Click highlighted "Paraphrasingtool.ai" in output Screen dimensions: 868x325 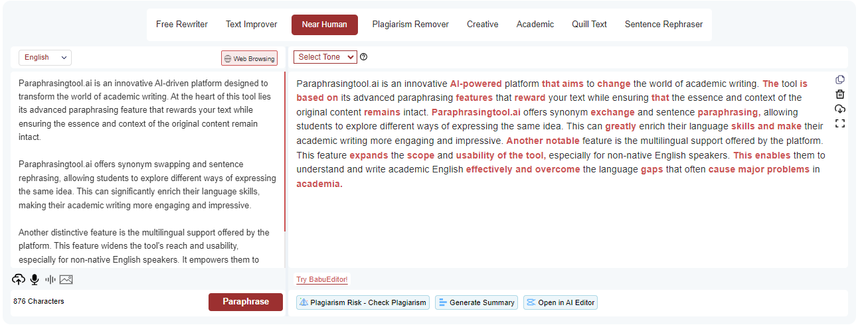(476, 112)
